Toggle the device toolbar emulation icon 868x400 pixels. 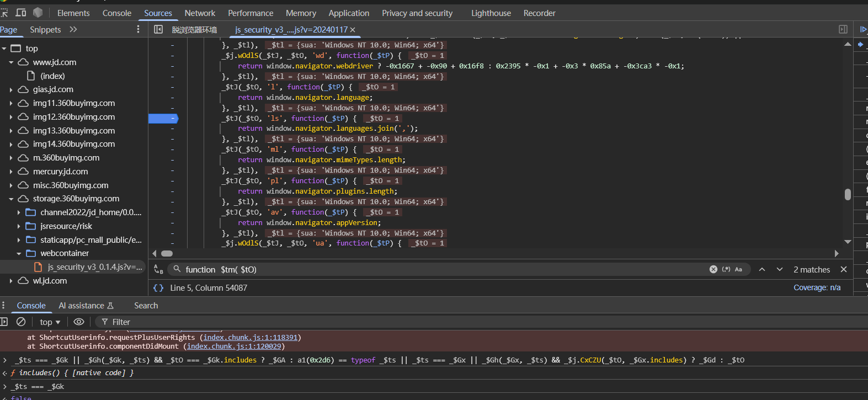pos(21,13)
